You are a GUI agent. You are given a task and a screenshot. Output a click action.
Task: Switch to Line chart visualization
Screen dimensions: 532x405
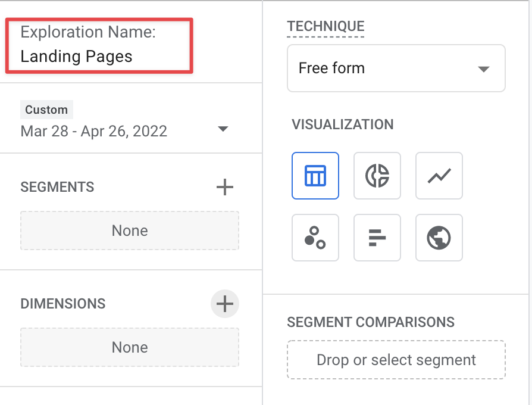439,176
